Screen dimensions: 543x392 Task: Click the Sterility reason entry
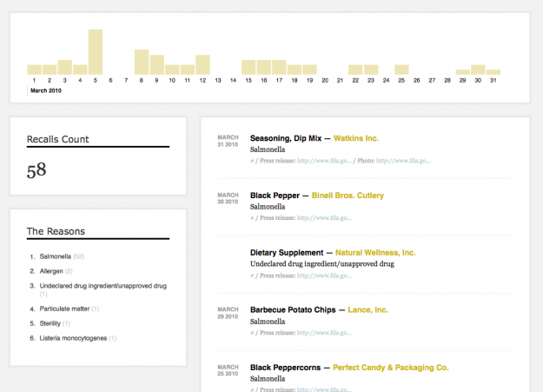point(50,323)
